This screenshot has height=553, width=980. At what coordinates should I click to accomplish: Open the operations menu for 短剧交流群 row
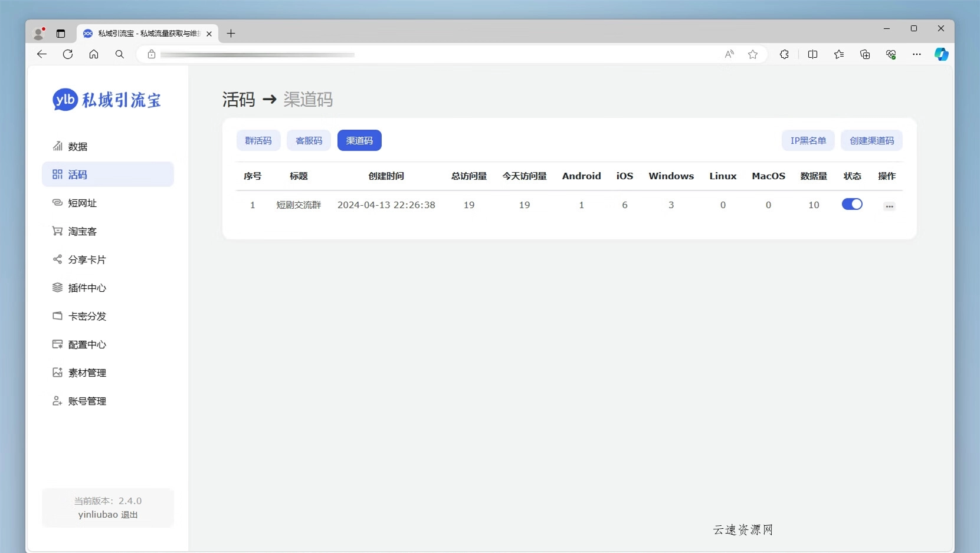click(x=889, y=206)
